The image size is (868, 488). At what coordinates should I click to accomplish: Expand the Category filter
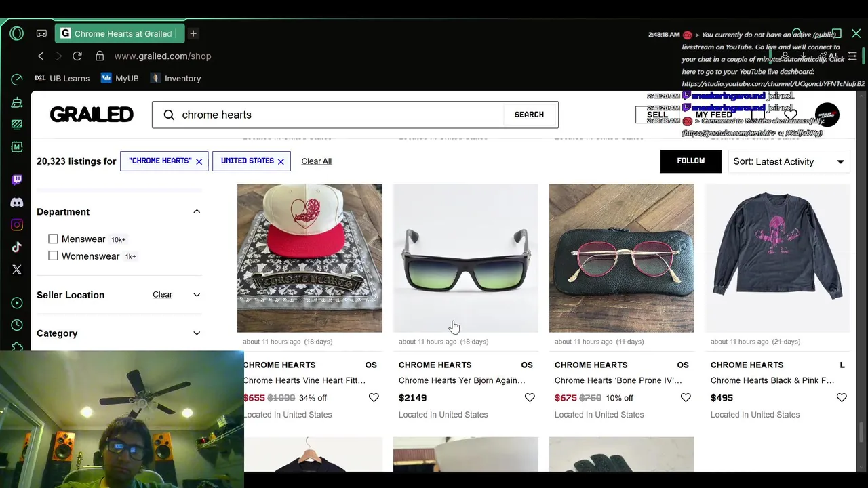tap(197, 333)
